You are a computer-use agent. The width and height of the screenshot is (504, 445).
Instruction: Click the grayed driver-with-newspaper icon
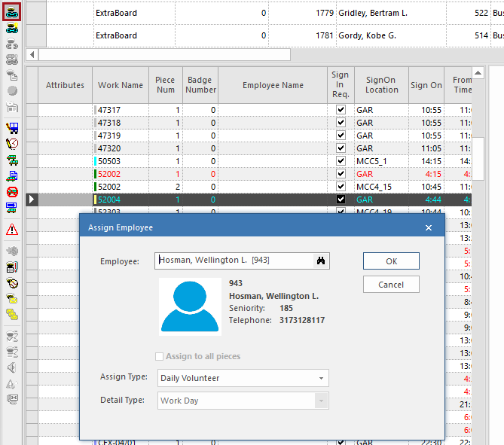coord(12,107)
